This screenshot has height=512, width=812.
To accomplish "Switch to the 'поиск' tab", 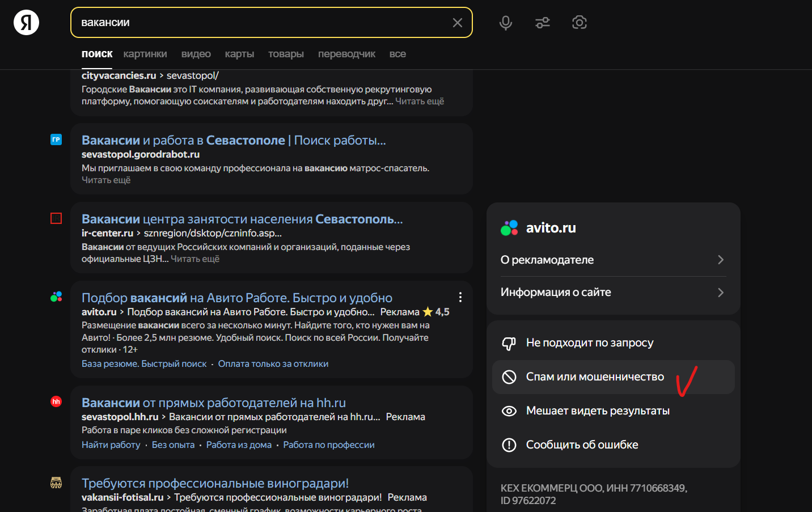I will point(97,54).
